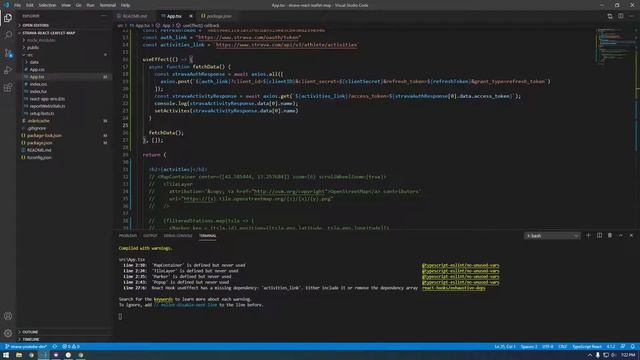640x360 pixels.
Task: Open the File menu
Action: (18, 5)
